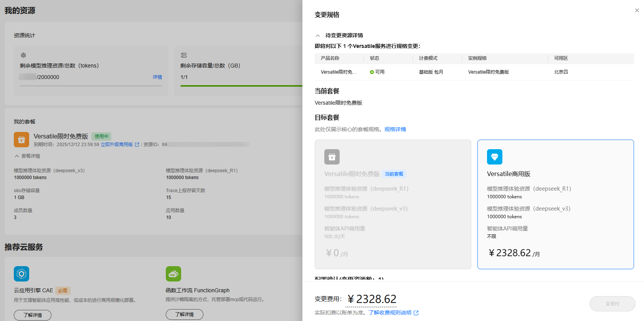644x321 pixels.
Task: Click the ¥2328.62 /月 price in 商用版 card
Action: pyautogui.click(x=514, y=253)
